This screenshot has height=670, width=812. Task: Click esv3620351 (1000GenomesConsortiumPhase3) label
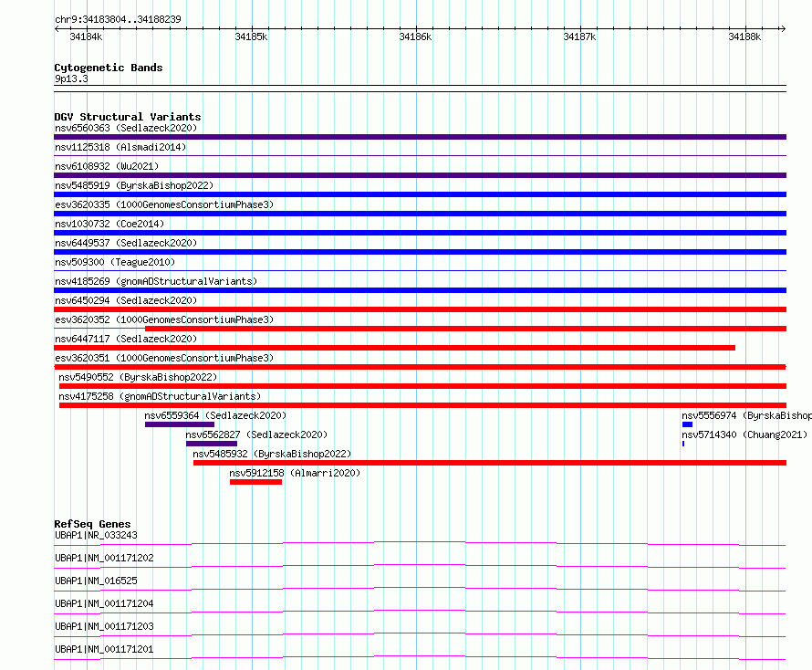tap(164, 358)
